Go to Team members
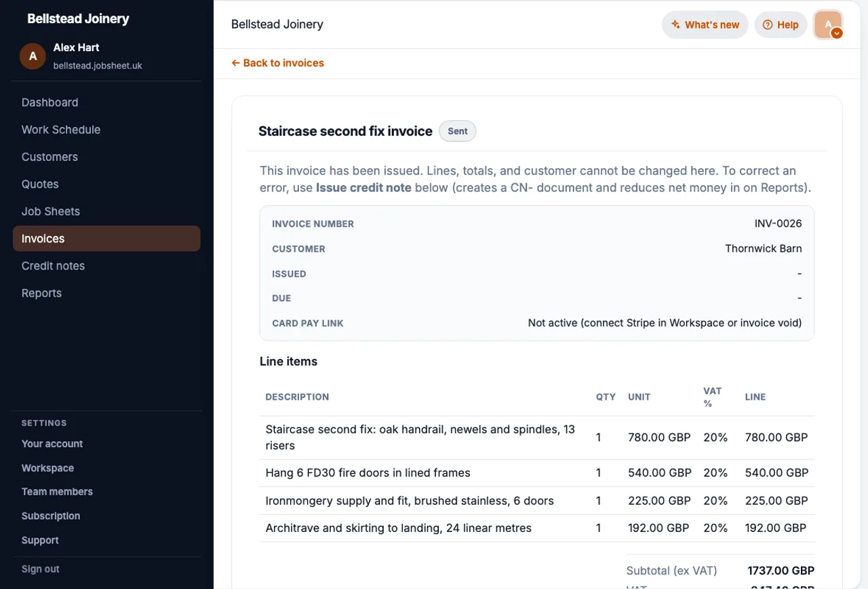868x589 pixels. click(x=57, y=492)
